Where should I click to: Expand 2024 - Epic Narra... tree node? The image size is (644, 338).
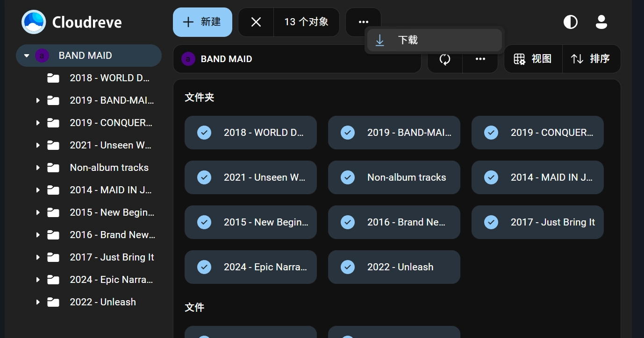click(x=38, y=280)
